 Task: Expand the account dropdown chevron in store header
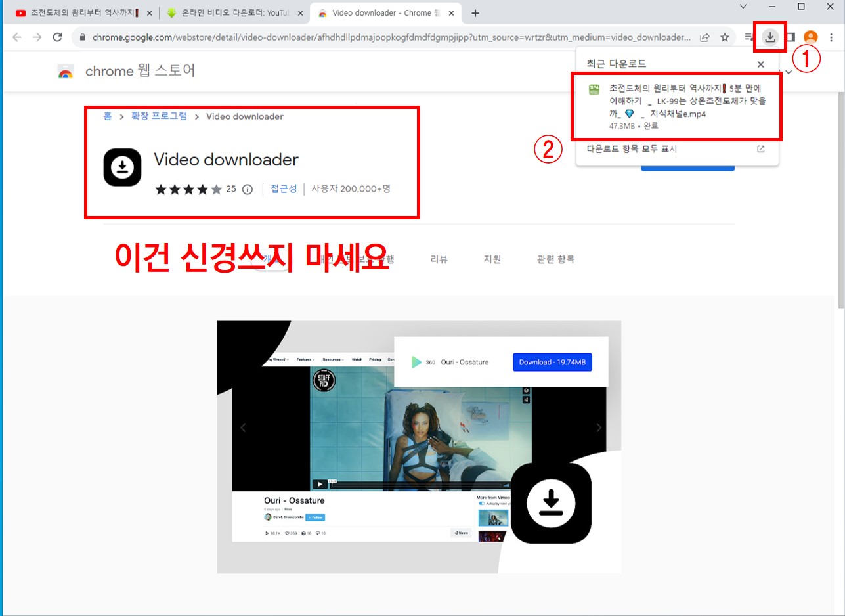pyautogui.click(x=789, y=72)
